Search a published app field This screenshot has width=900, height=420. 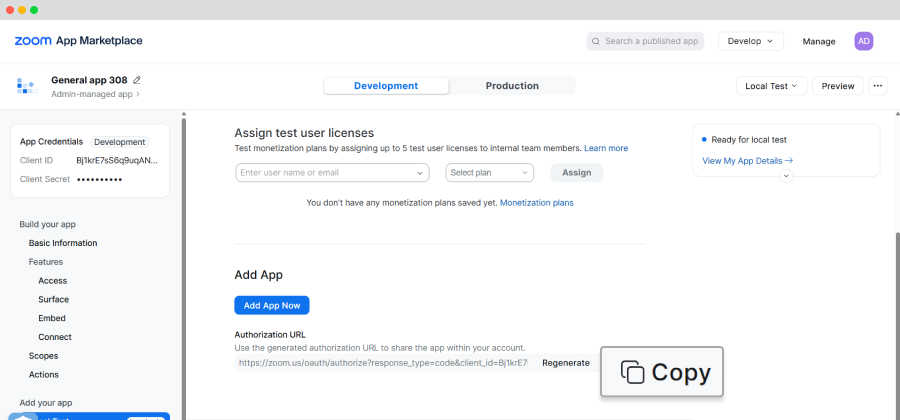click(x=645, y=41)
